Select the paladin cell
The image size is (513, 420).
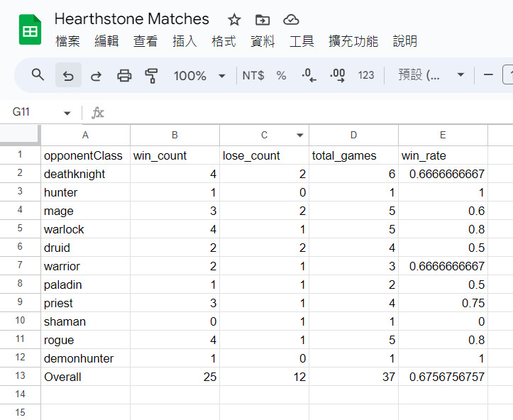(85, 284)
